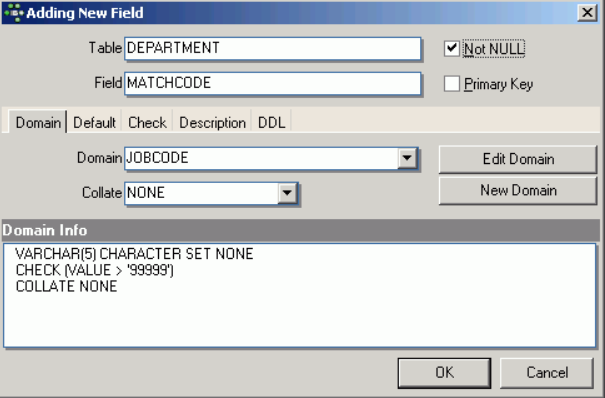
Task: Open the Check tab
Action: 147,123
